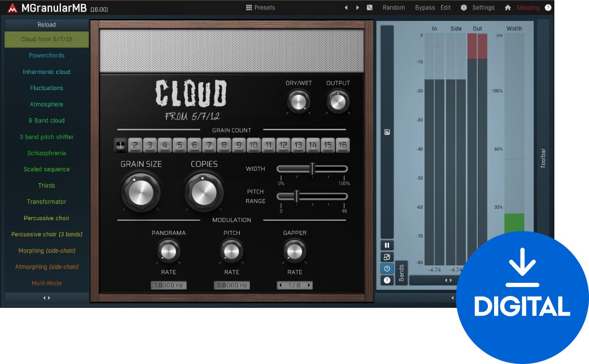
Task: Go to previous preset arrow
Action: 346,8
